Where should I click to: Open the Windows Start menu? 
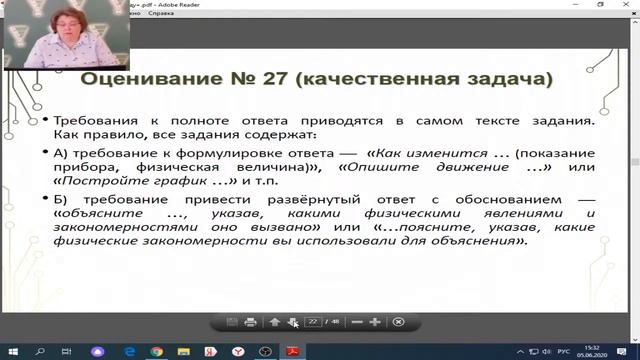coord(13,351)
